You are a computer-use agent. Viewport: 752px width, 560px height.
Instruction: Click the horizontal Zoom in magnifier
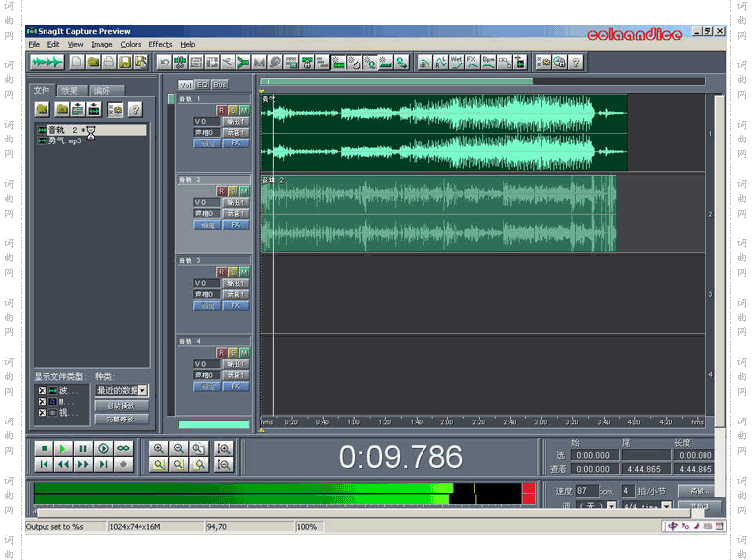(x=158, y=449)
